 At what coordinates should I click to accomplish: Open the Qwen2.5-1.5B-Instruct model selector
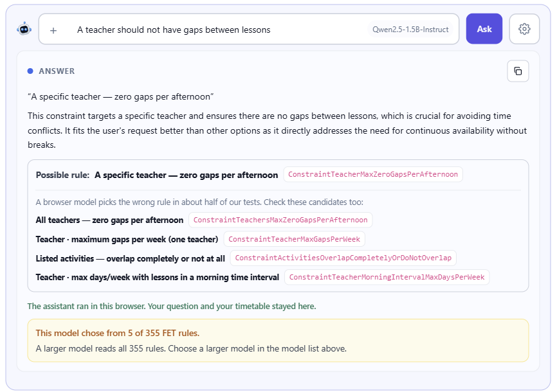point(410,30)
